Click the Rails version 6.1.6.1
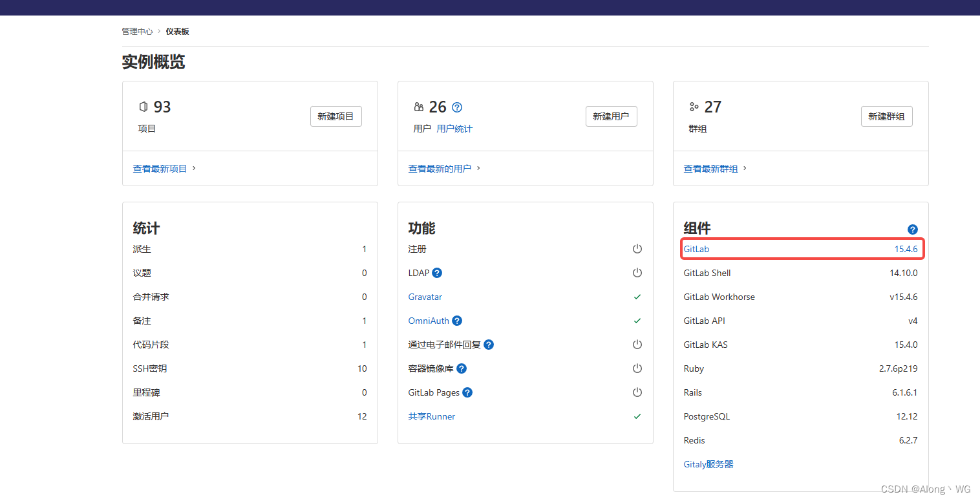Image resolution: width=980 pixels, height=501 pixels. coord(905,392)
